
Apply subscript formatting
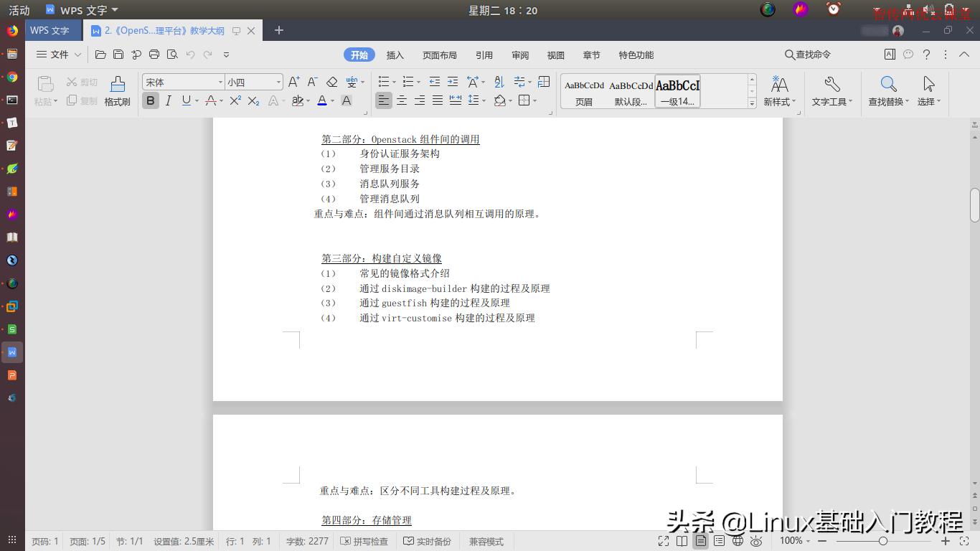(252, 100)
